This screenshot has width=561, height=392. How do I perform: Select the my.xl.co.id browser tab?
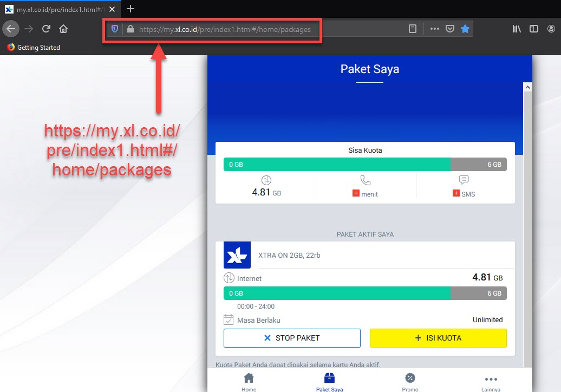coord(61,9)
